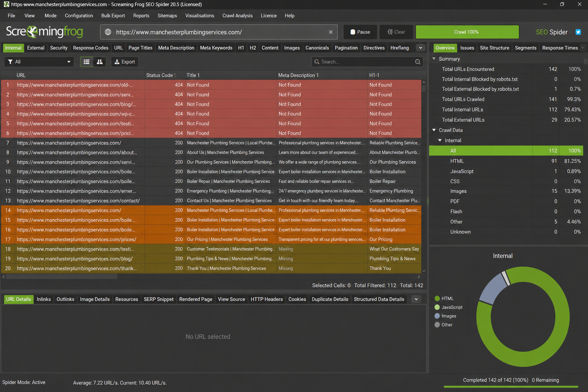Switch to the Page Titles tab

pos(140,48)
